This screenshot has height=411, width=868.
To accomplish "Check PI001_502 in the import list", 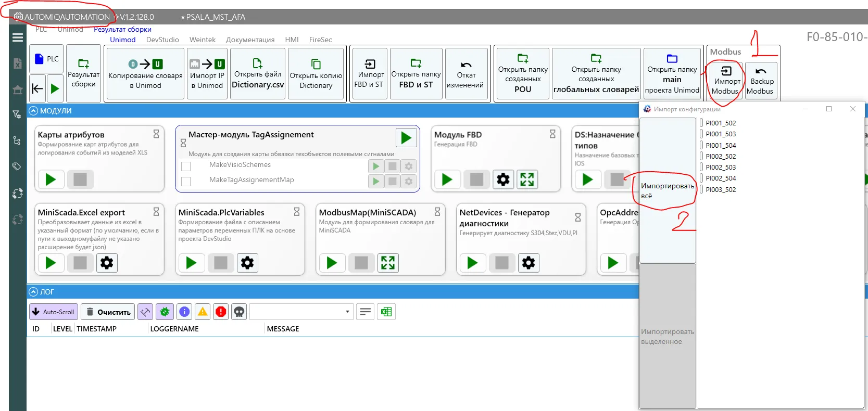I will [701, 123].
